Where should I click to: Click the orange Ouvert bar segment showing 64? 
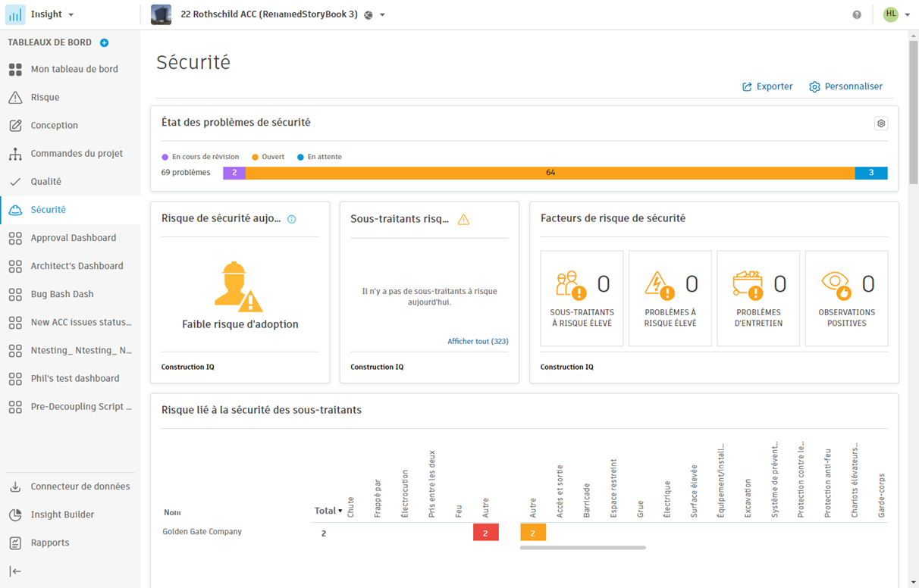coord(550,173)
